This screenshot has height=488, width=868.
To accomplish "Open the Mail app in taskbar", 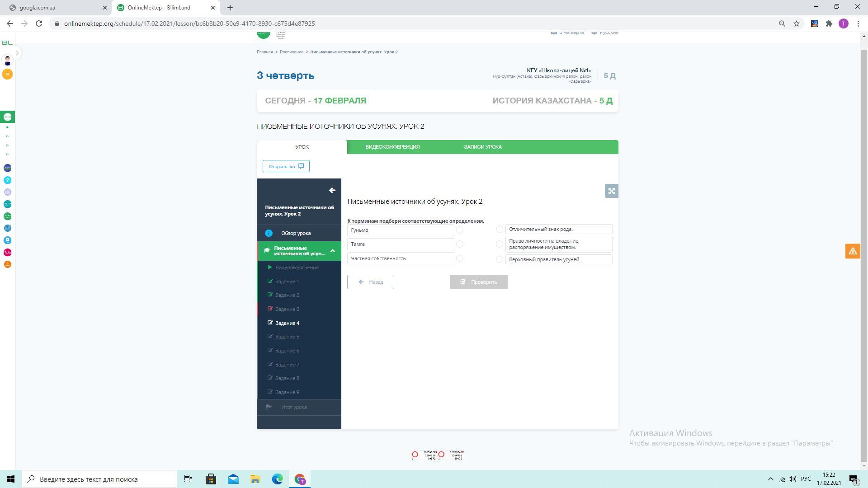I will [233, 479].
